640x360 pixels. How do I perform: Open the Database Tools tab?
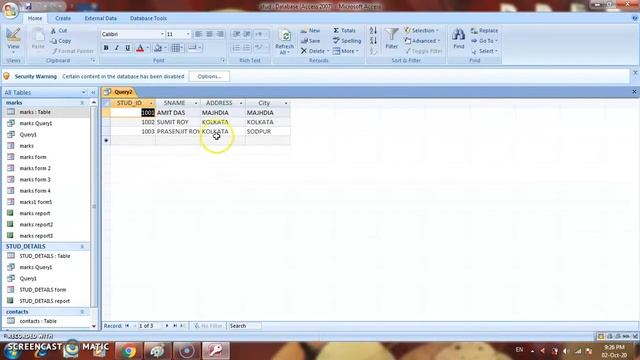[148, 18]
